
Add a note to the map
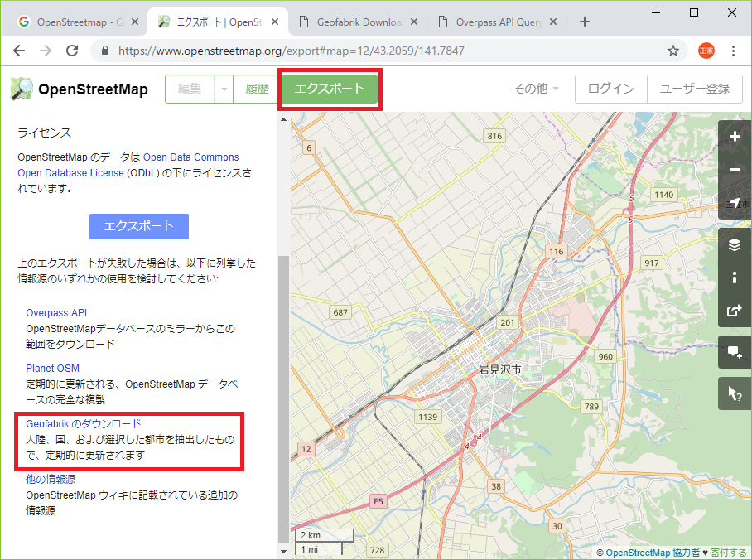(735, 352)
